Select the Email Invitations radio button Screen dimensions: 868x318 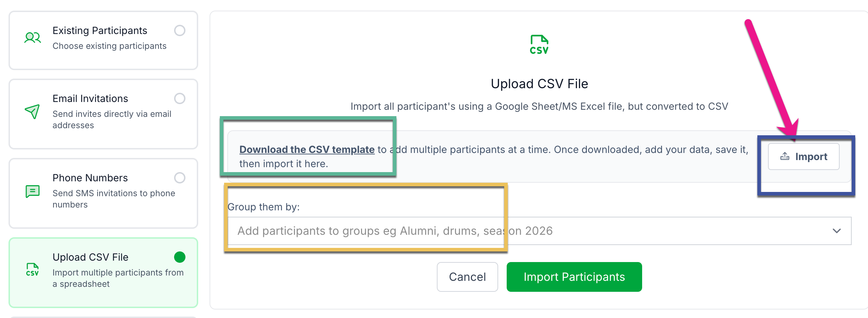[x=180, y=98]
